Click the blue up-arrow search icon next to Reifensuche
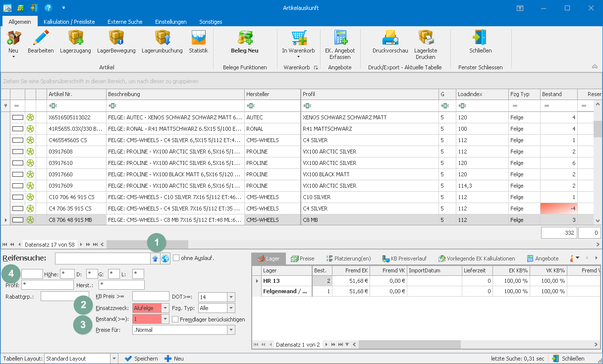The height and width of the screenshot is (364, 603). click(x=155, y=258)
